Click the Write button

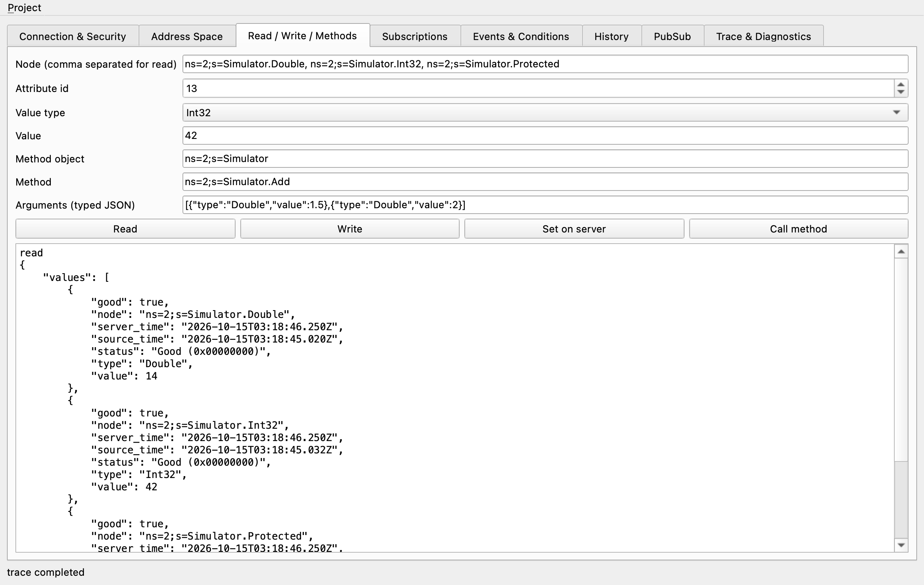pyautogui.click(x=350, y=229)
